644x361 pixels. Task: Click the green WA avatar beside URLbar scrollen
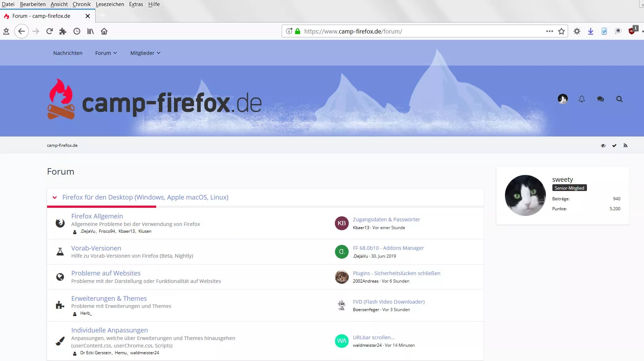tap(342, 341)
